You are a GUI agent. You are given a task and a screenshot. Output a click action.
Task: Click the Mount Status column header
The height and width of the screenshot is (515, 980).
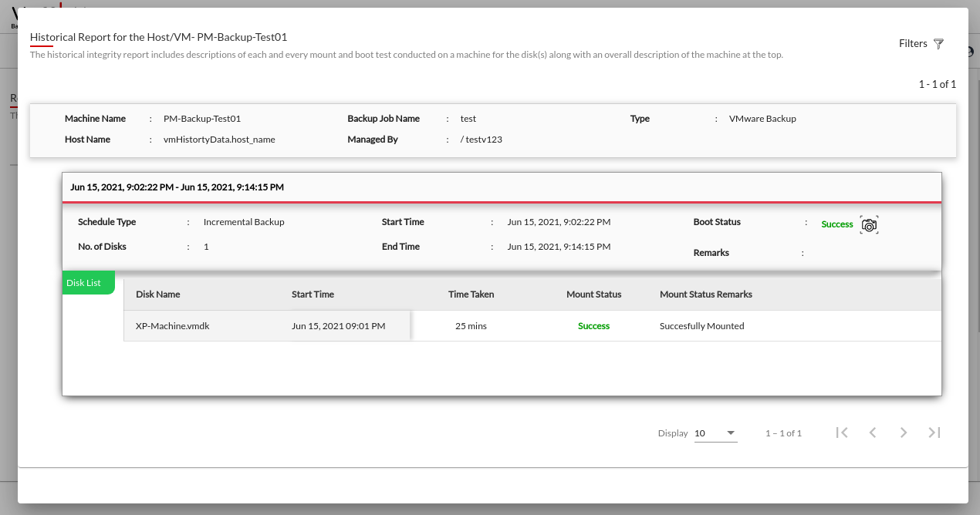pos(593,295)
